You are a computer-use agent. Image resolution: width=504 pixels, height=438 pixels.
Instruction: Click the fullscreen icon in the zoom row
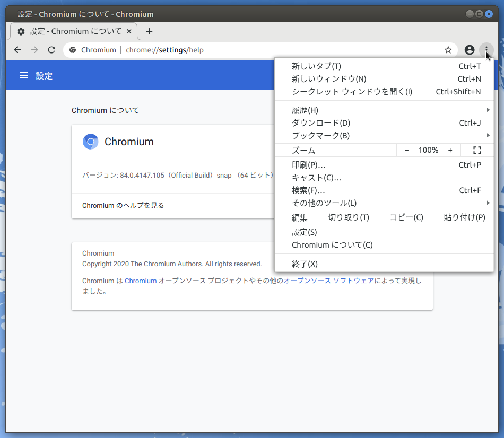477,150
